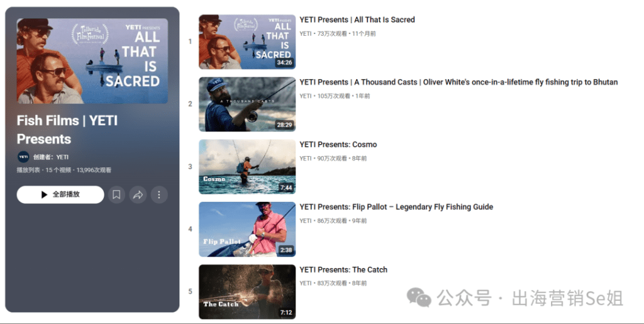The width and height of the screenshot is (644, 324).
Task: Click the YETI Presents: The Catch title
Action: pos(343,270)
